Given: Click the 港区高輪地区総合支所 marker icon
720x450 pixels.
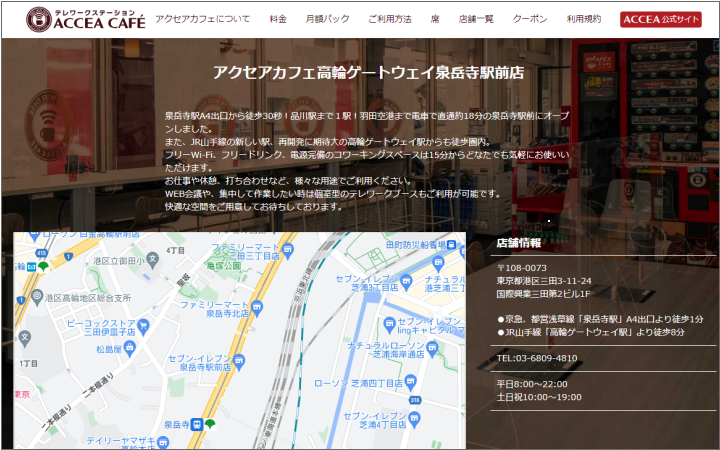Looking at the screenshot, I should click(37, 296).
